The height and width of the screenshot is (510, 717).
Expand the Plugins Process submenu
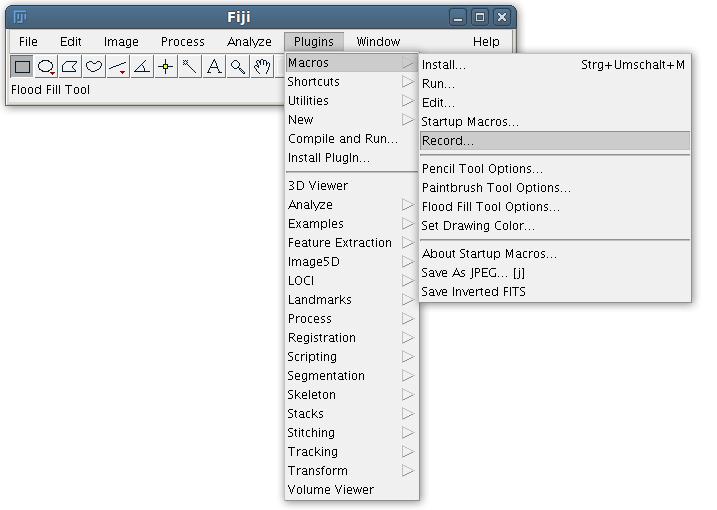(x=351, y=319)
